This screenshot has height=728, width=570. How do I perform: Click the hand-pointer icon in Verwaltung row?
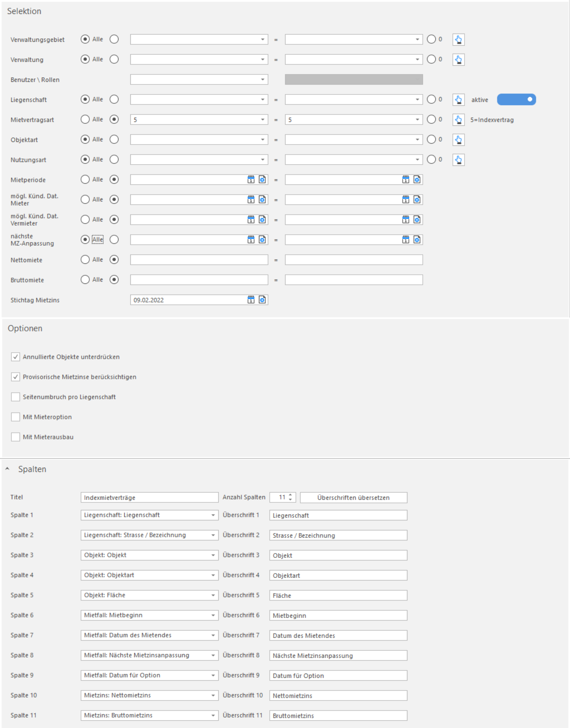click(x=458, y=60)
